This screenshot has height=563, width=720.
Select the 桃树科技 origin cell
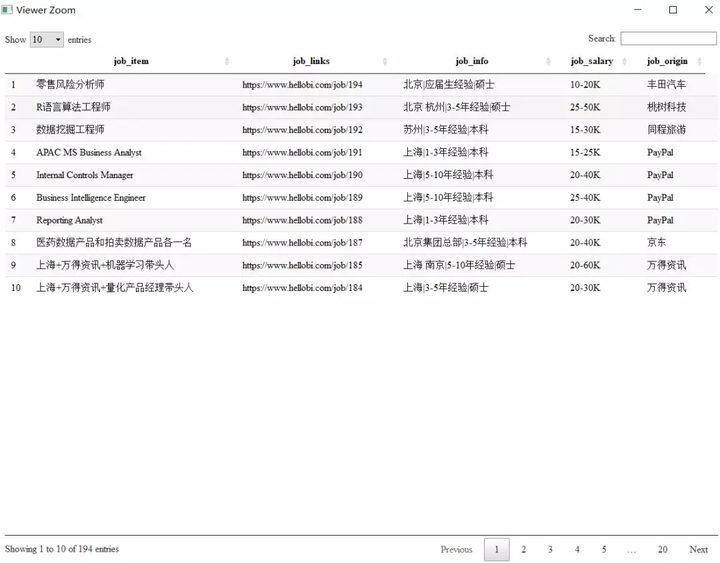(666, 107)
